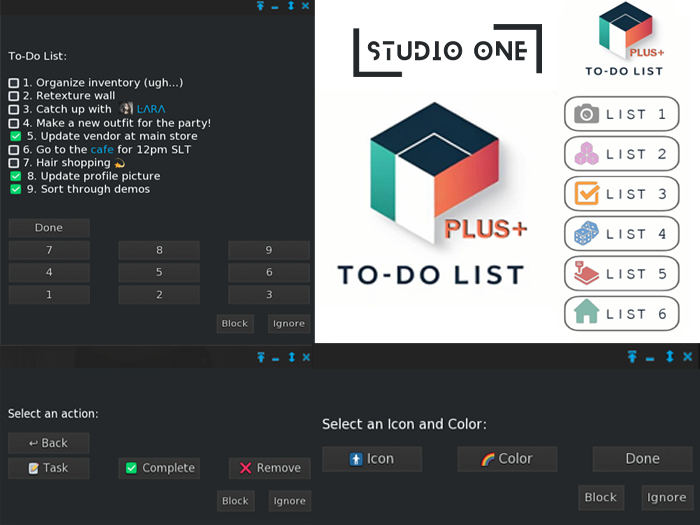Close the Icon and Color dialog
The width and height of the screenshot is (700, 525).
(x=688, y=357)
